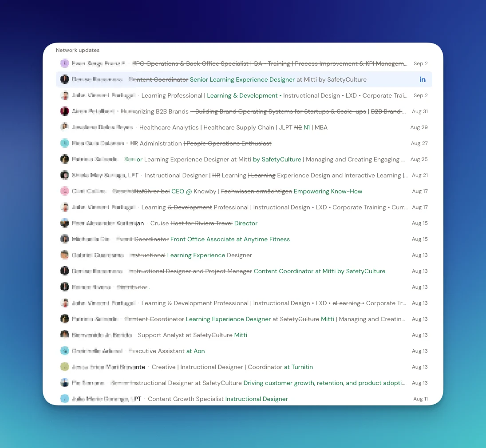
Task: Click avatar beside Content Coordinator at Mitti, Aug 13
Action: point(64,271)
